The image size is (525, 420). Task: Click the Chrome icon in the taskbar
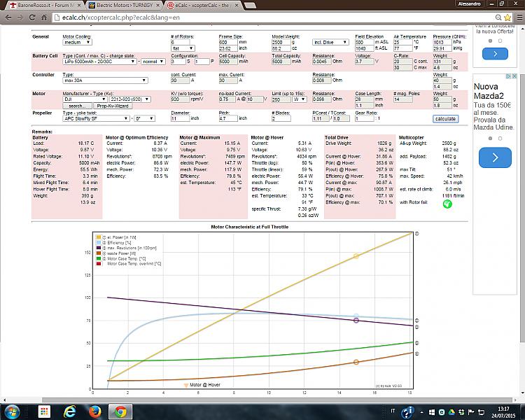pos(120,412)
